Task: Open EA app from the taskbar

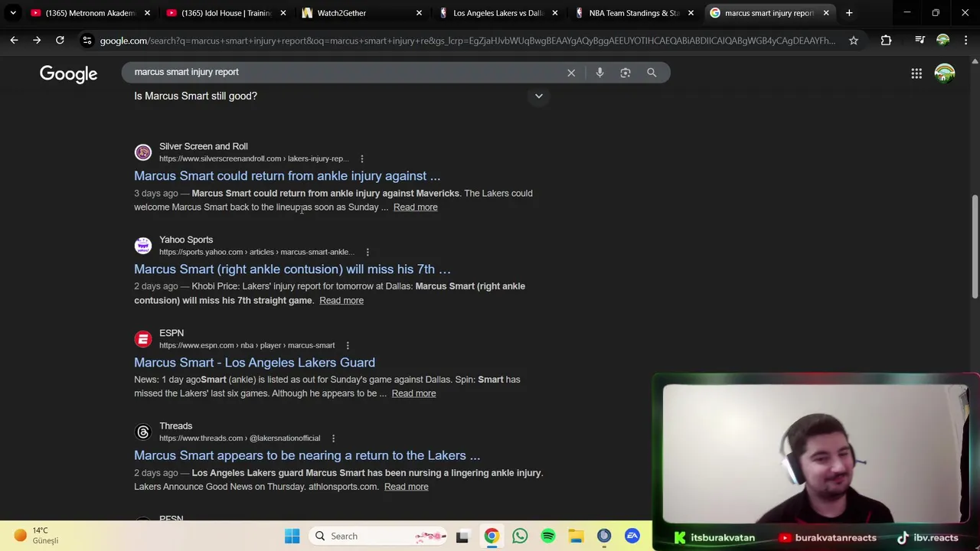Action: pos(632,536)
